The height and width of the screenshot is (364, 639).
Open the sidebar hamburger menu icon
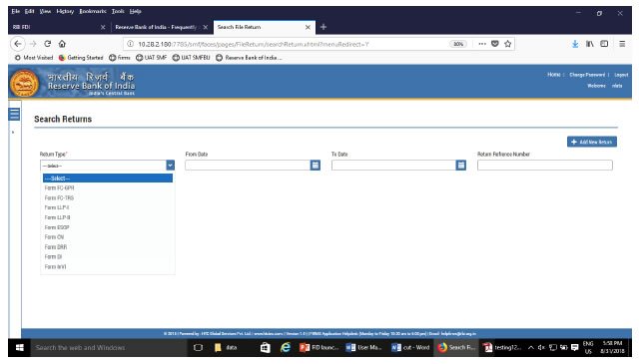click(x=14, y=114)
